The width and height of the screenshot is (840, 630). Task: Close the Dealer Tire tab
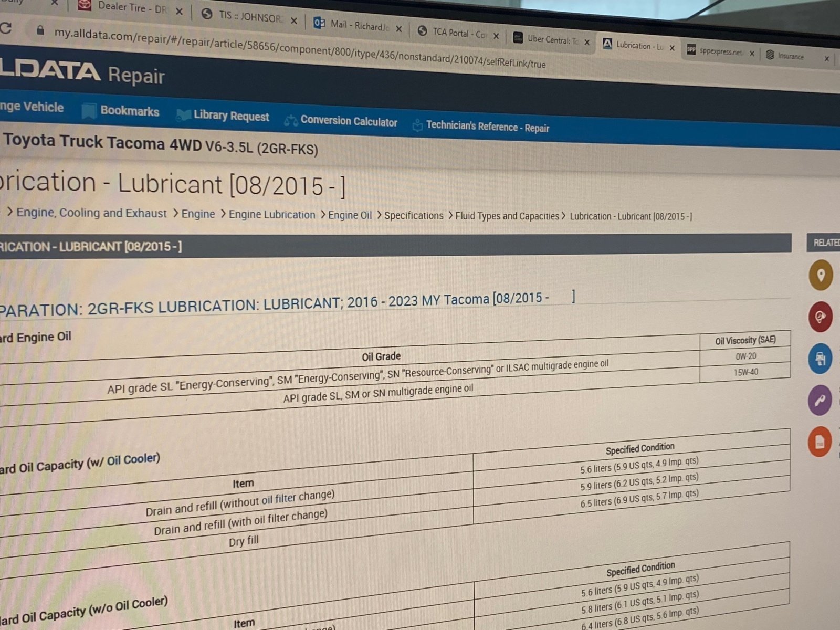coord(179,12)
